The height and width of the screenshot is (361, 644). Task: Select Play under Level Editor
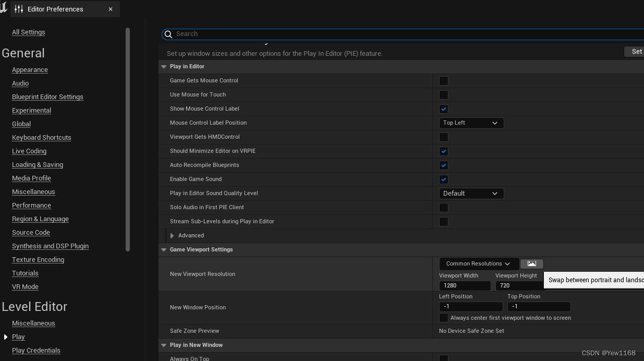point(18,337)
